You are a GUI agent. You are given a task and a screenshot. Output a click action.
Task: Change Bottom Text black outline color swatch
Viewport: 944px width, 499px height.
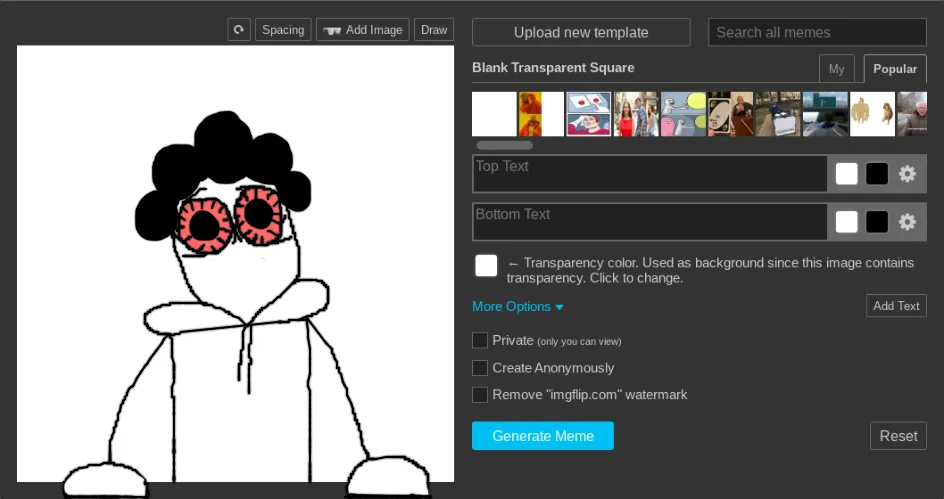click(877, 222)
